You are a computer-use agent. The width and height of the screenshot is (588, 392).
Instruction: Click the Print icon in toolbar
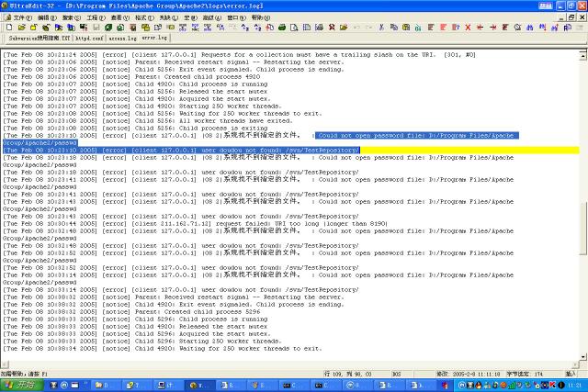click(282, 28)
